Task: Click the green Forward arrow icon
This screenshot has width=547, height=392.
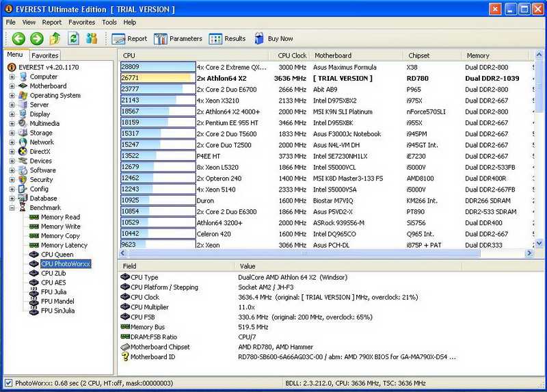Action: (37, 39)
